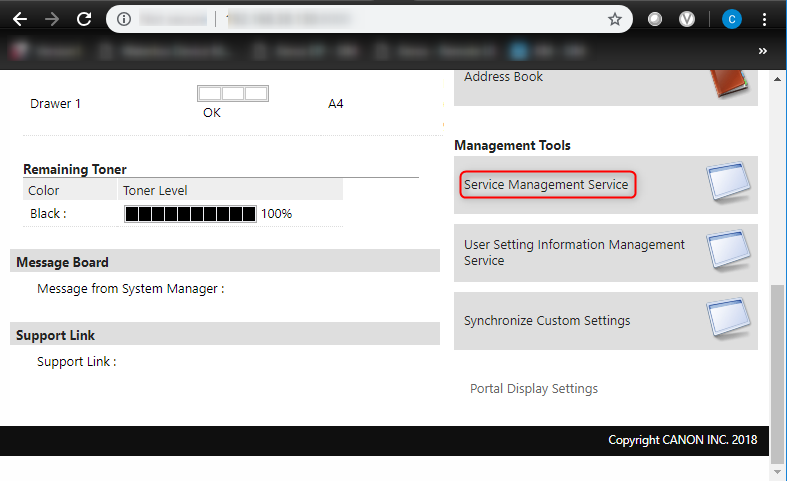Open the Chrome profile avatar
This screenshot has width=787, height=481.
tap(732, 19)
